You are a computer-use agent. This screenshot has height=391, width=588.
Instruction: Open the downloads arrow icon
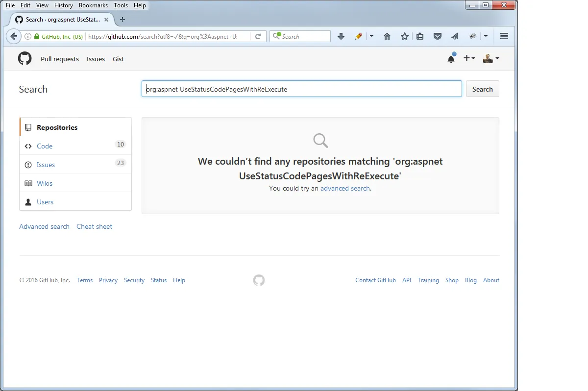click(341, 36)
